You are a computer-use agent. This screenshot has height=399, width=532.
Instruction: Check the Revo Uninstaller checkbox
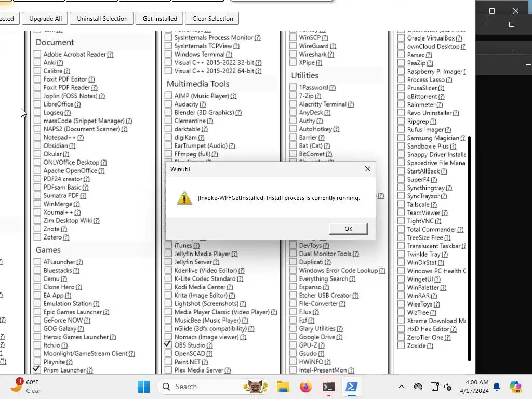[401, 113]
